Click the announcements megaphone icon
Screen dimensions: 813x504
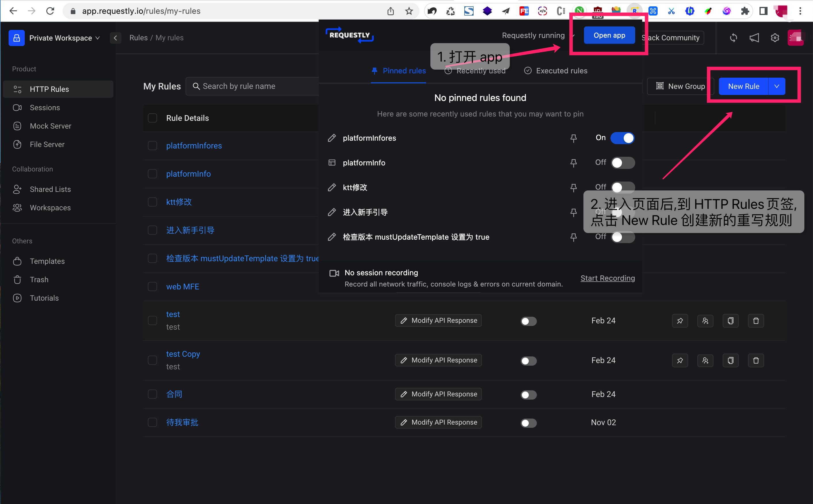click(754, 38)
